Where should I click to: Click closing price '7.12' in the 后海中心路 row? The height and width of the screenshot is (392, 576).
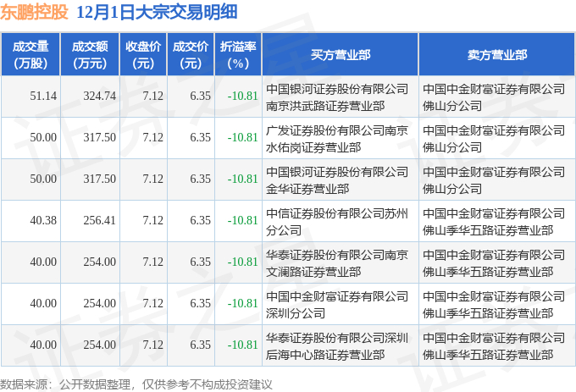[x=152, y=345]
